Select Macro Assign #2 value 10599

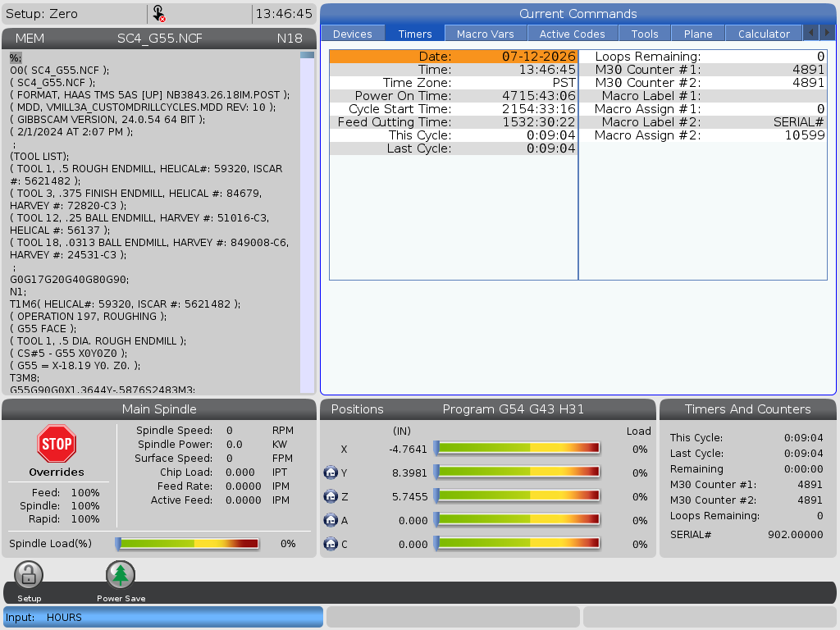coord(805,135)
